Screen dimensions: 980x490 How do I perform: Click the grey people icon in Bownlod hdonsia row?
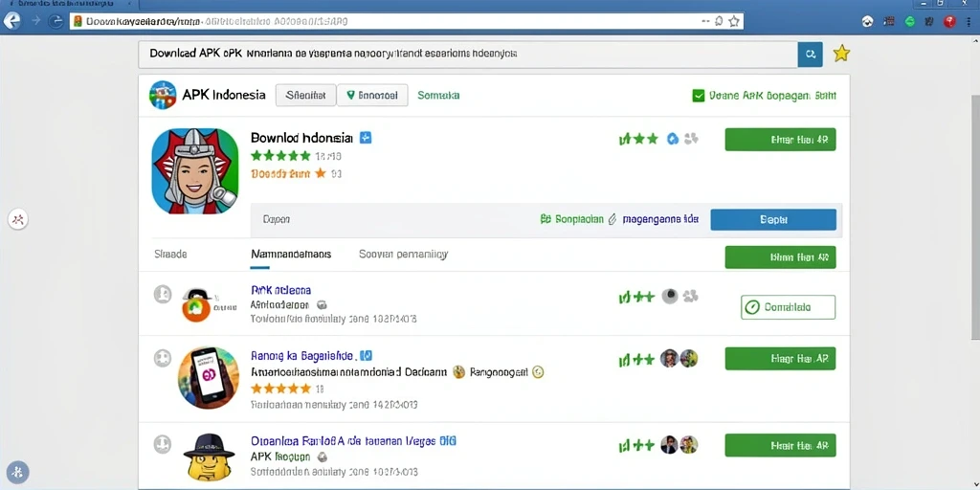coord(691,139)
